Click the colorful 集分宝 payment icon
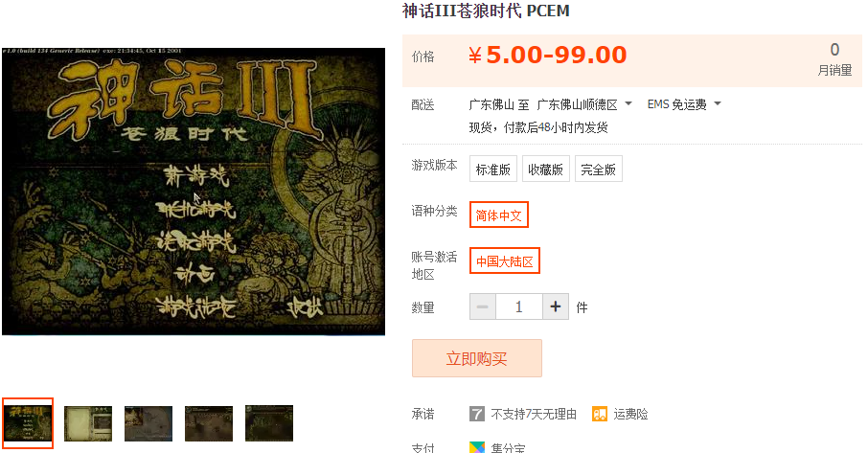This screenshot has height=453, width=868. (x=476, y=447)
